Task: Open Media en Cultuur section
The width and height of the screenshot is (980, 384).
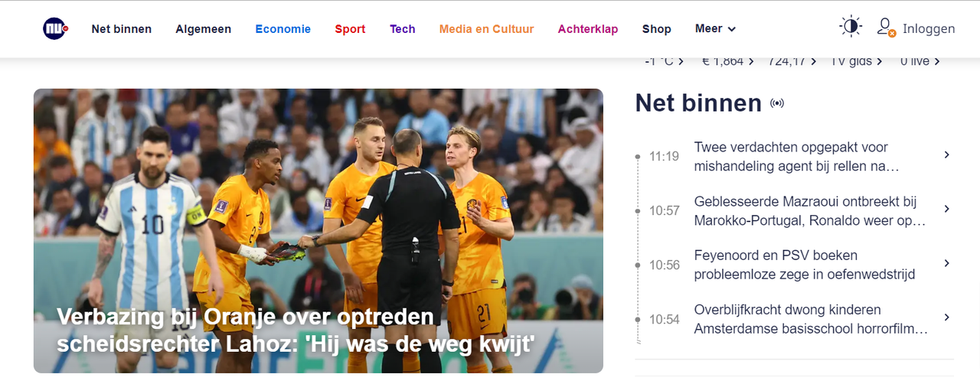Action: point(486,29)
